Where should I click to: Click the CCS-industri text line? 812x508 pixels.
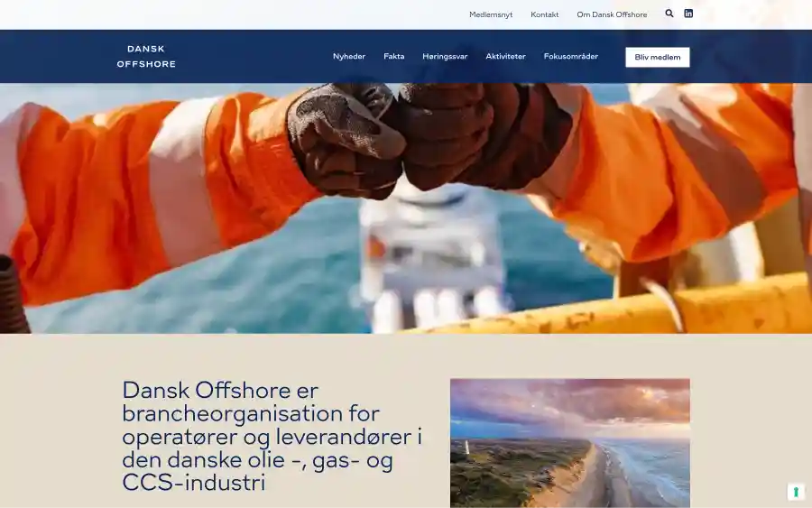click(194, 483)
